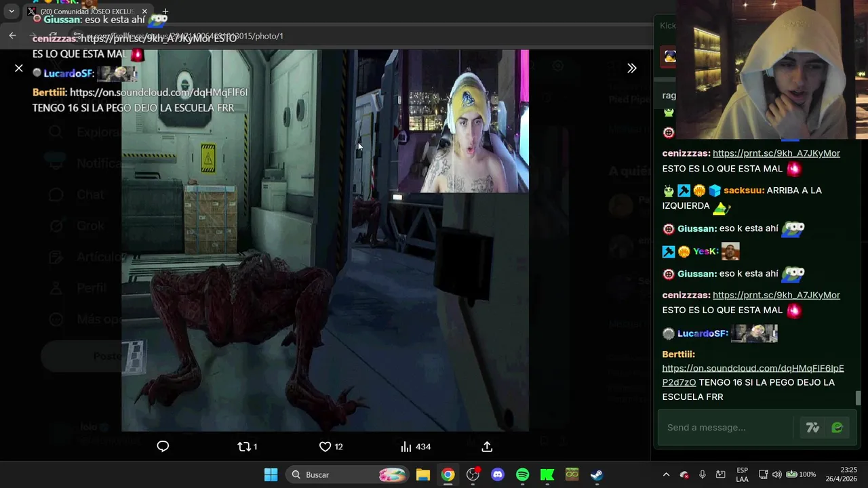Open OBS Studio from taskbar

click(473, 474)
